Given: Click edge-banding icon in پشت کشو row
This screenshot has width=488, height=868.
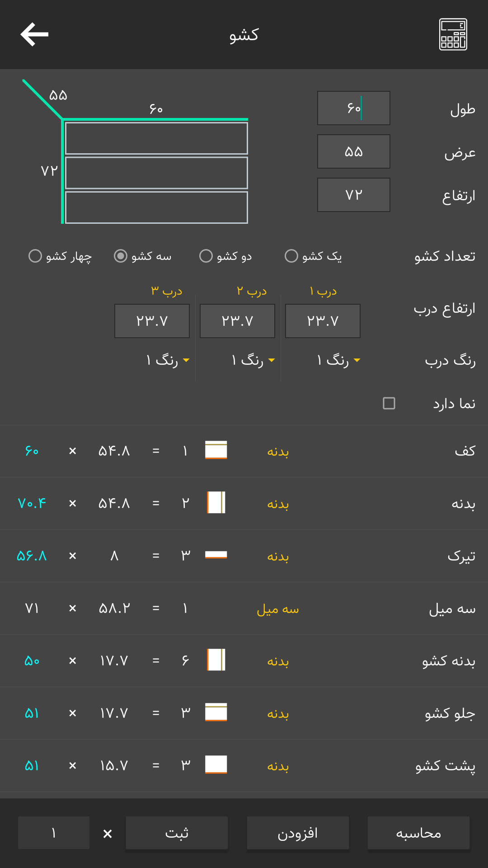Looking at the screenshot, I should [216, 765].
